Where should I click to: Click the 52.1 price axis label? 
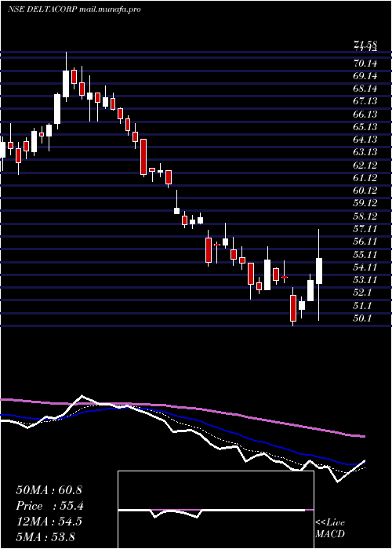[x=362, y=293]
